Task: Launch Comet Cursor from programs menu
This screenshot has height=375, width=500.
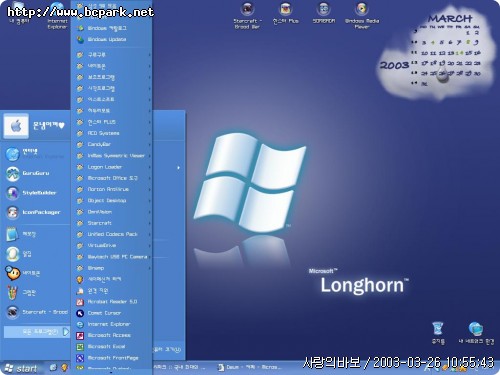Action: [x=113, y=313]
